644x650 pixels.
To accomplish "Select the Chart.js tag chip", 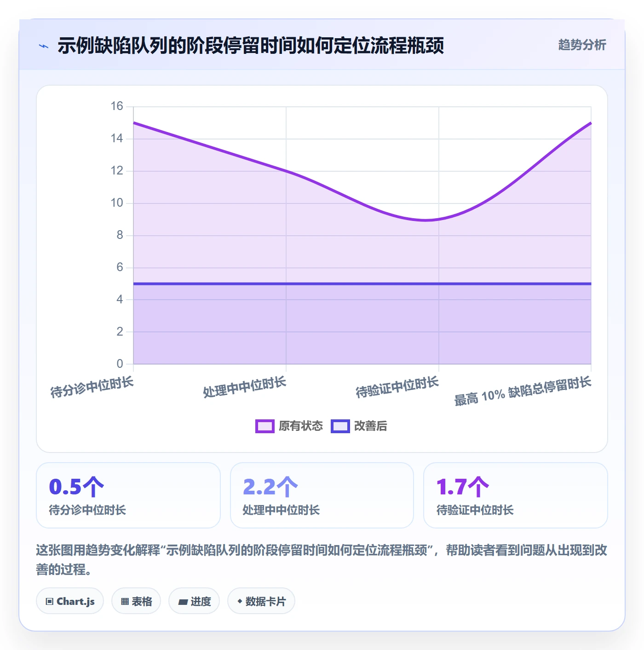I will (70, 601).
